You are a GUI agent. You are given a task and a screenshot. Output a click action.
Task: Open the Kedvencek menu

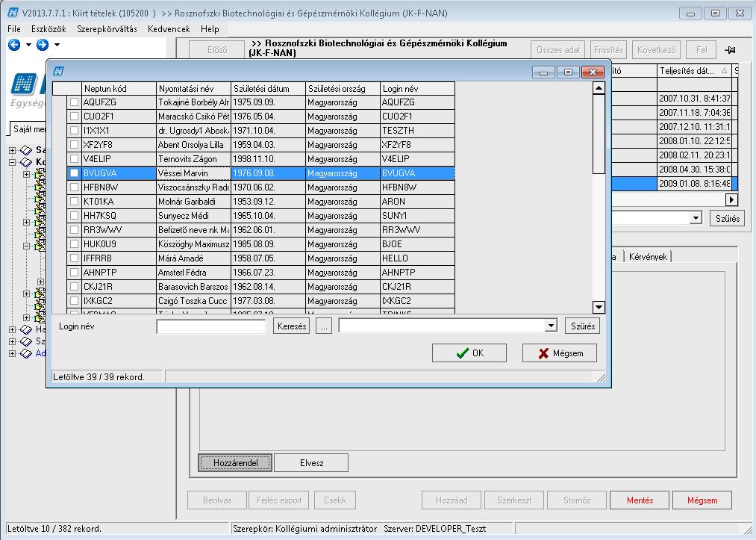(169, 29)
